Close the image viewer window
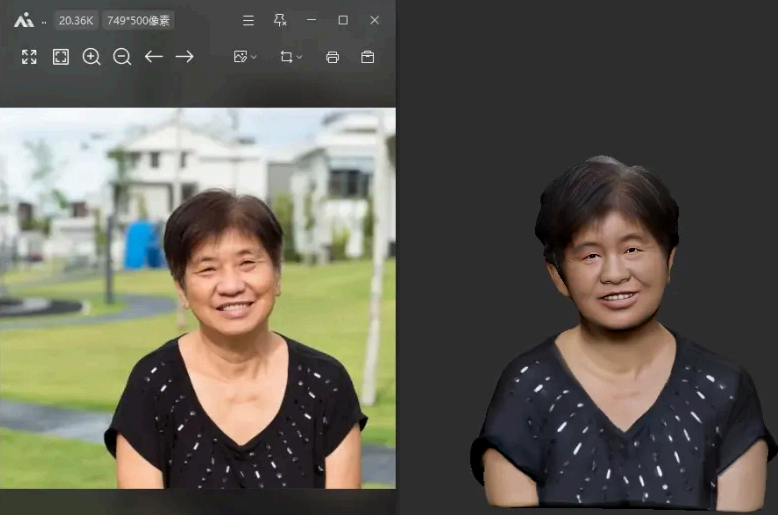This screenshot has height=515, width=778. [x=375, y=20]
